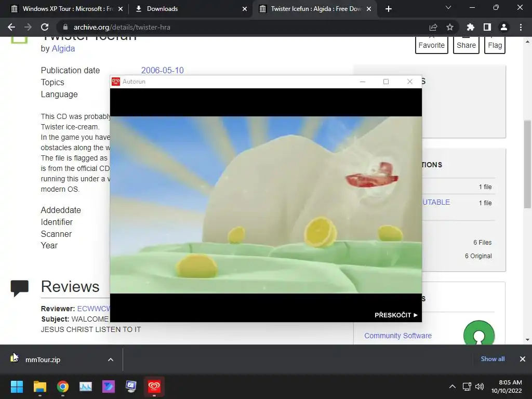The width and height of the screenshot is (532, 399).
Task: Share this page via address bar icon
Action: pos(433,27)
